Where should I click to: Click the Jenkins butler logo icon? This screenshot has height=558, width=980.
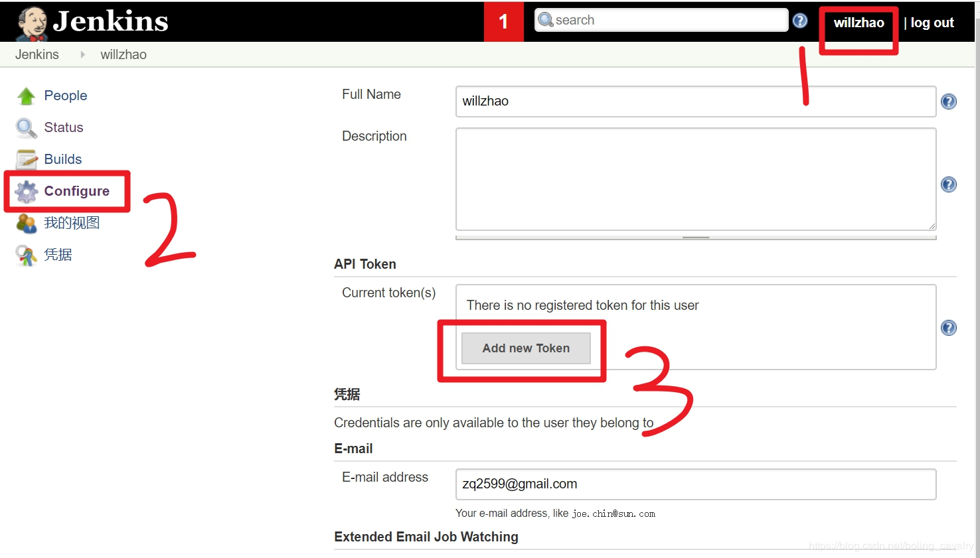coord(32,23)
